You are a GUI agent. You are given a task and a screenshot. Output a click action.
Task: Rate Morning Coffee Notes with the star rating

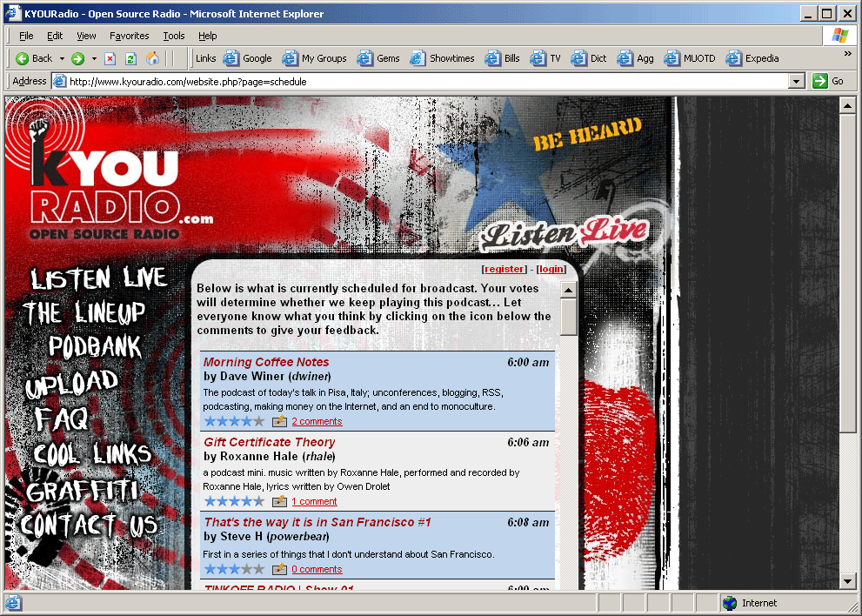234,421
